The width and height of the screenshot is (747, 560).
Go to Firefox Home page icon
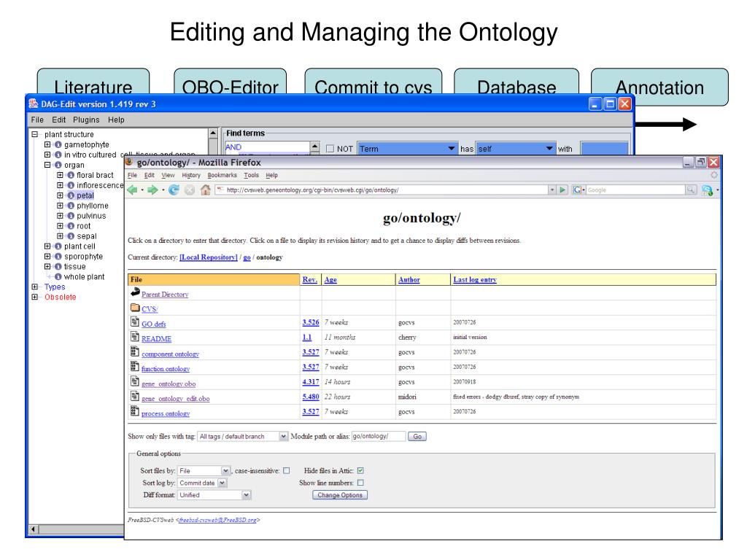205,190
